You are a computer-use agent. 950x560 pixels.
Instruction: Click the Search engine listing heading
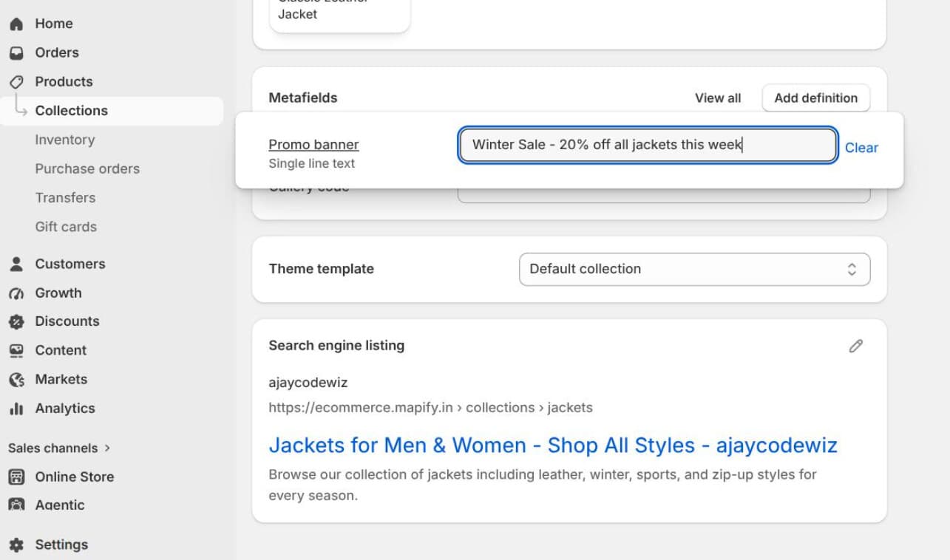(x=336, y=346)
